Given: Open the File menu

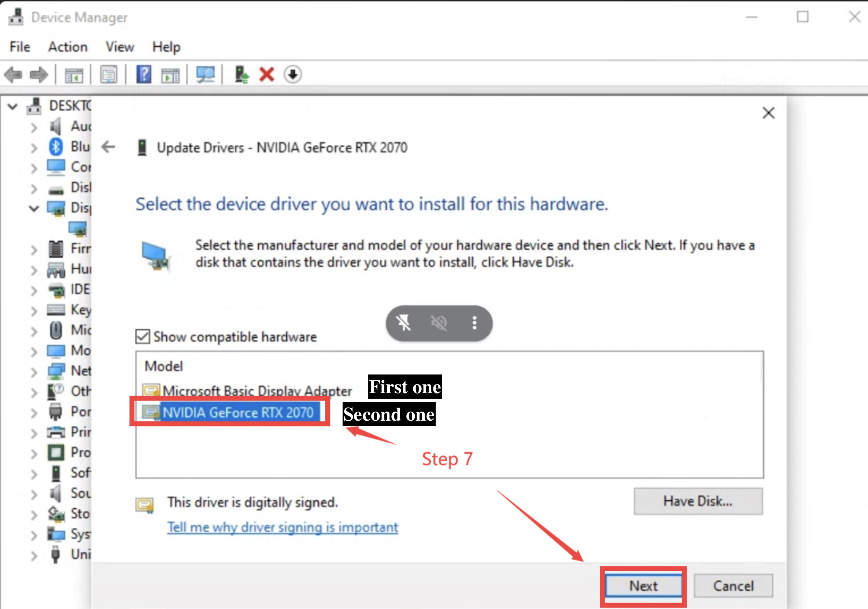Looking at the screenshot, I should 20,47.
